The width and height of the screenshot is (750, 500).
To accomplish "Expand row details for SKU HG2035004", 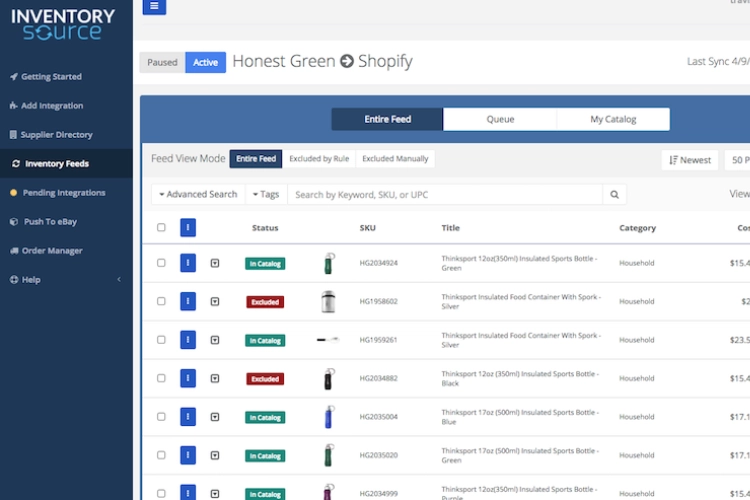I will tap(215, 417).
